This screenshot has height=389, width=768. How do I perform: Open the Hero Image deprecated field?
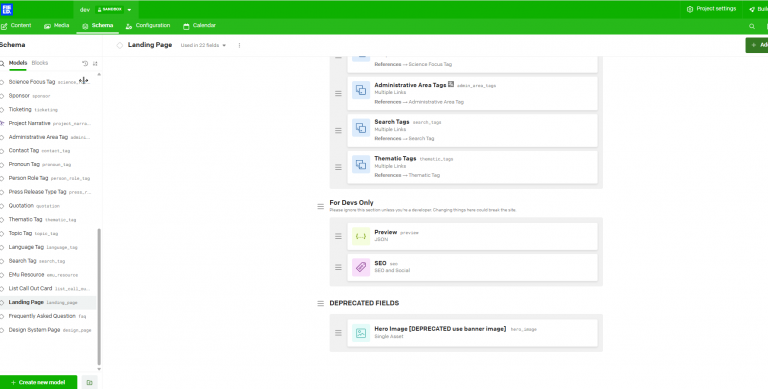[x=472, y=333]
